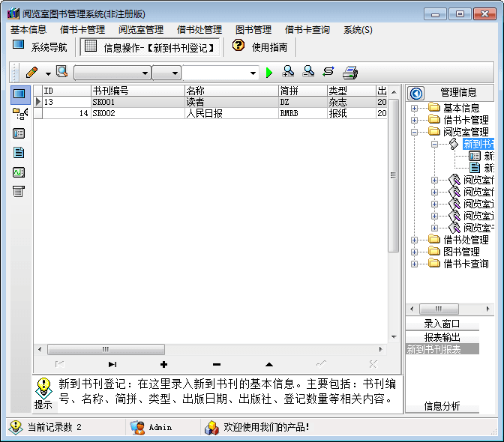This screenshot has height=442, width=504.
Task: Click the add-search-condition magnifier with plus
Action: [288, 72]
